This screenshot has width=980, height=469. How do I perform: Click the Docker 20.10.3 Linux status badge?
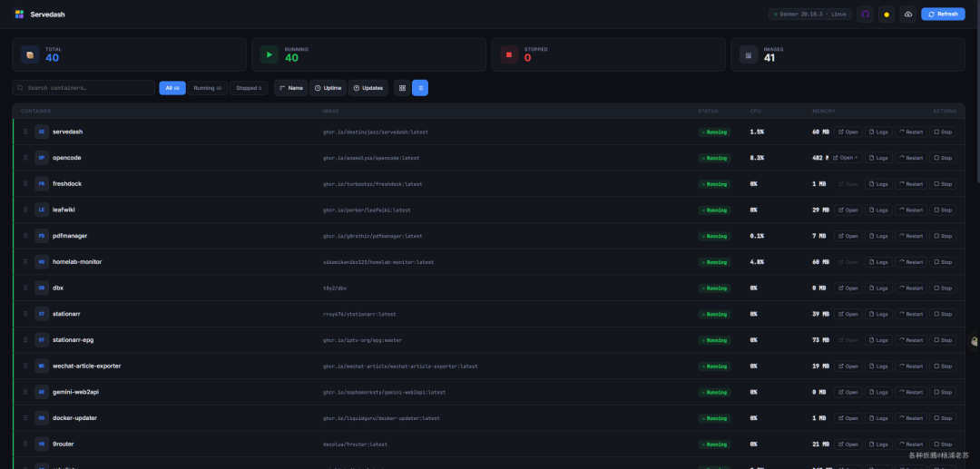810,15
